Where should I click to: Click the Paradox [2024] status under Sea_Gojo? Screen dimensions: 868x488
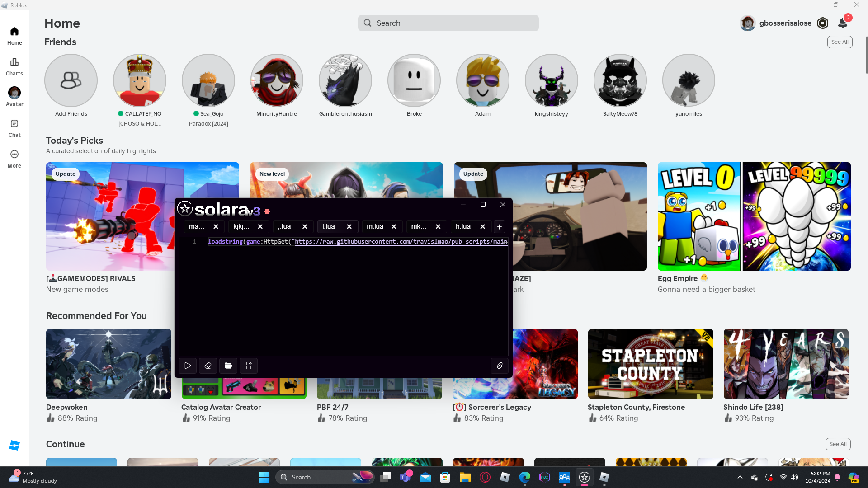[208, 124]
